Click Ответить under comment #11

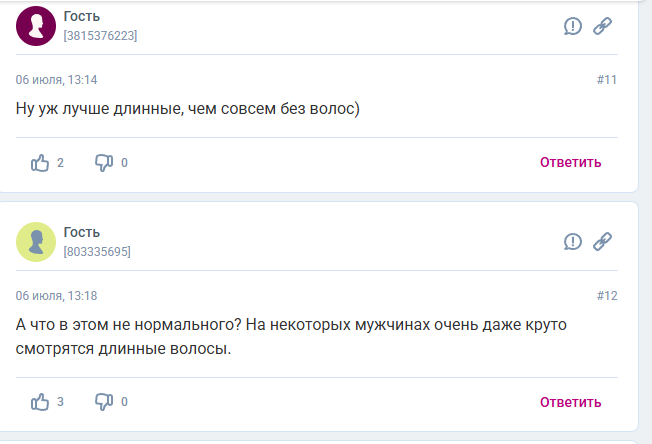click(570, 162)
